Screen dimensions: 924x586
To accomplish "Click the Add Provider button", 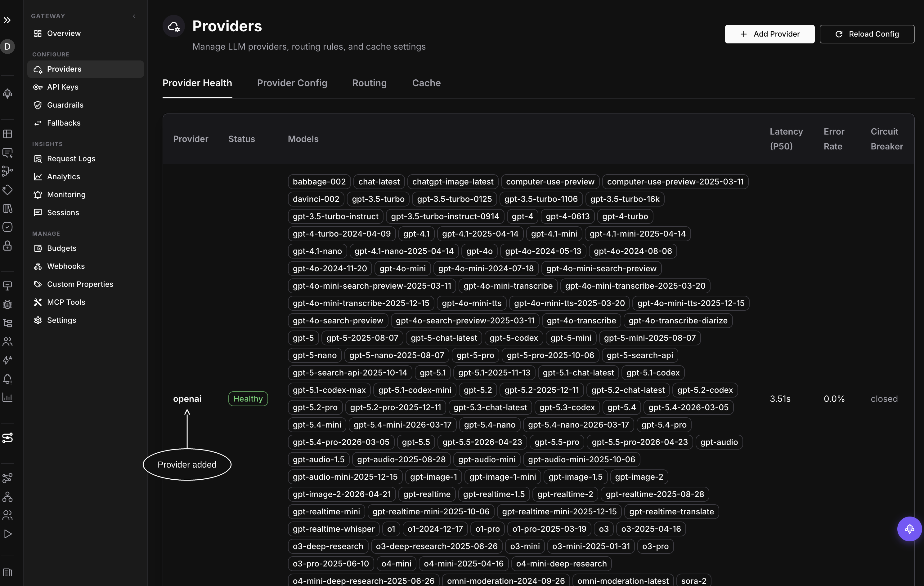I will pyautogui.click(x=769, y=34).
